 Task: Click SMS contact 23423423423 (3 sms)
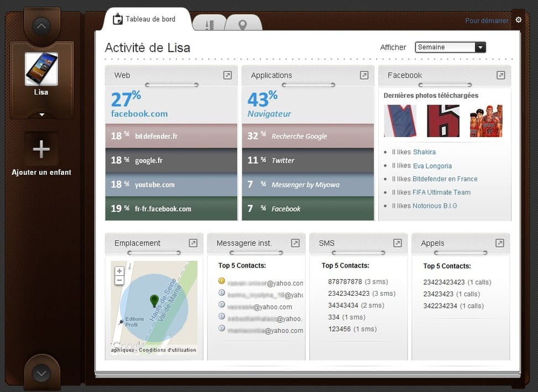(x=362, y=294)
